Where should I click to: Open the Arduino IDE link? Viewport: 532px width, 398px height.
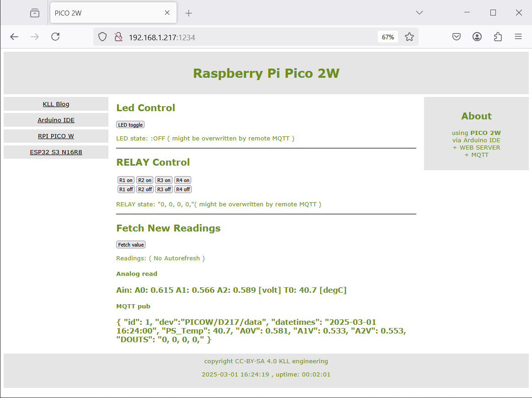(56, 120)
